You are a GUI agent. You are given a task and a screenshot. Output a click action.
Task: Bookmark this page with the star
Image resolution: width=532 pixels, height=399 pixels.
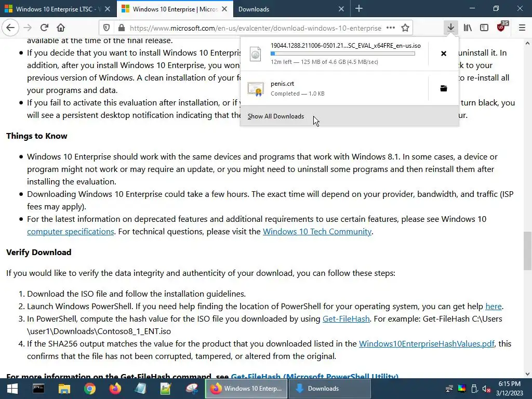click(x=405, y=28)
